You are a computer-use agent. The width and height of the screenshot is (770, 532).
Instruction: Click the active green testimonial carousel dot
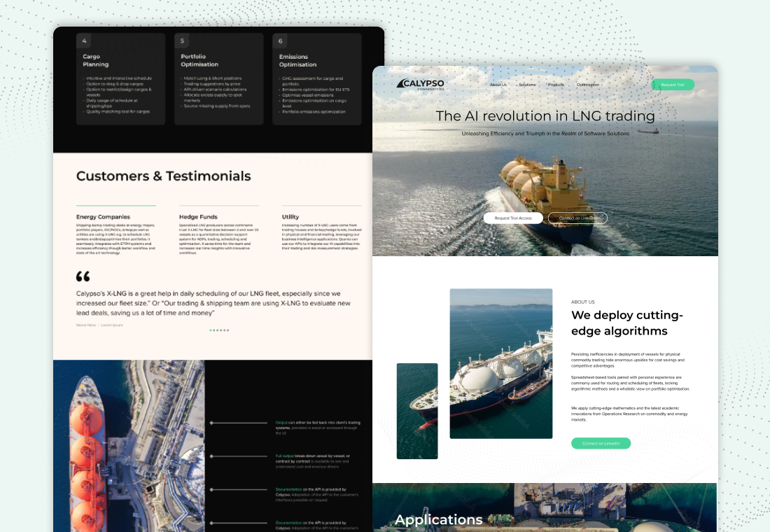click(x=211, y=330)
